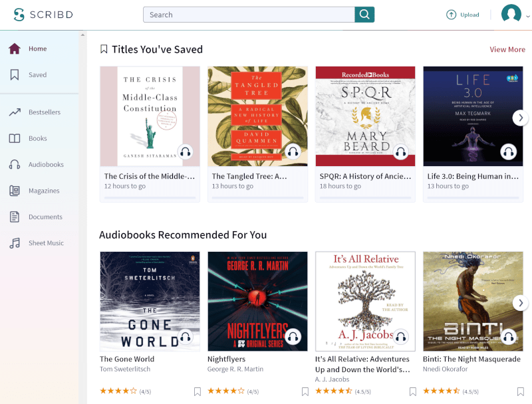Click the bookmark icon beside Titles You've Saved
The image size is (532, 404).
point(104,48)
